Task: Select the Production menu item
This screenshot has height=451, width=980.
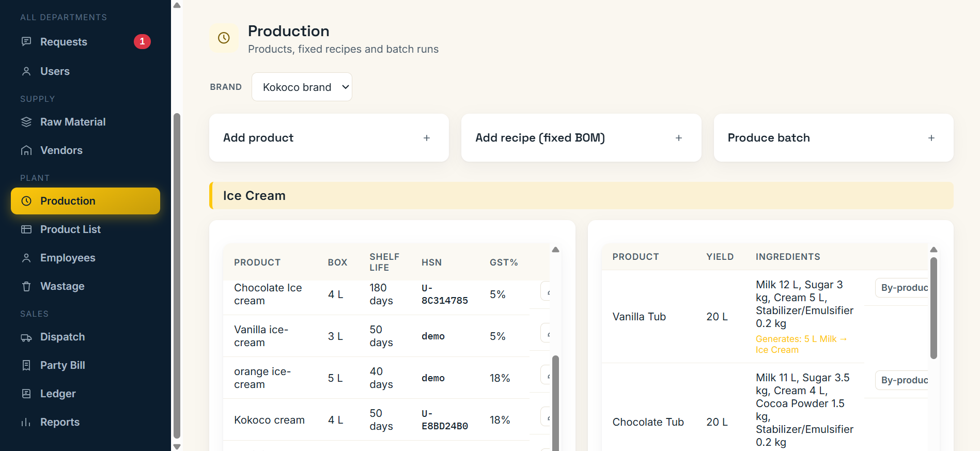Action: (85, 201)
